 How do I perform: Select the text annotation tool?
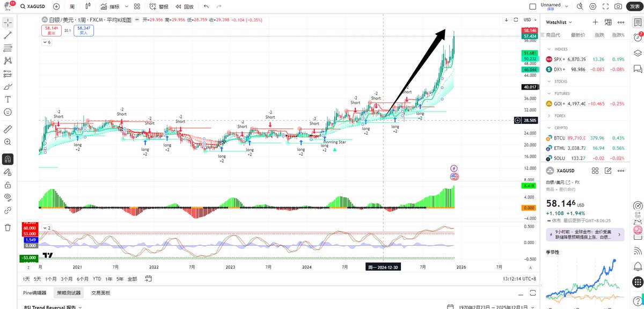tap(8, 99)
